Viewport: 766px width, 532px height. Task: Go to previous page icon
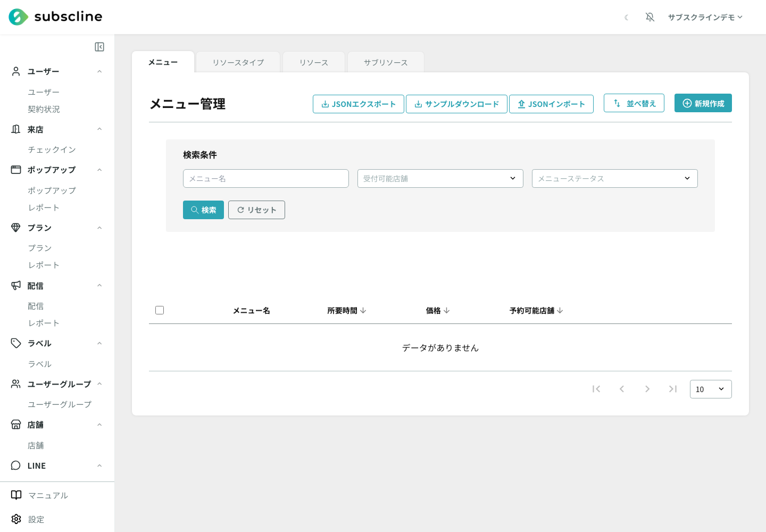point(622,389)
